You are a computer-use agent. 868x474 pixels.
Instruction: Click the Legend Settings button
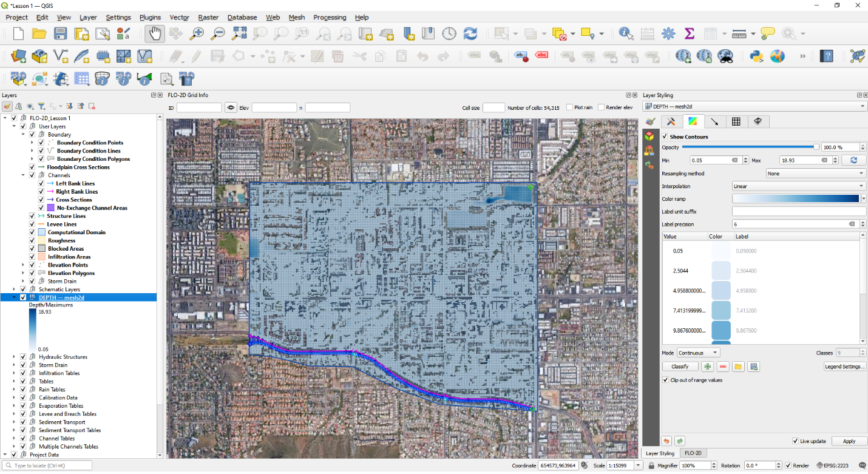point(845,367)
